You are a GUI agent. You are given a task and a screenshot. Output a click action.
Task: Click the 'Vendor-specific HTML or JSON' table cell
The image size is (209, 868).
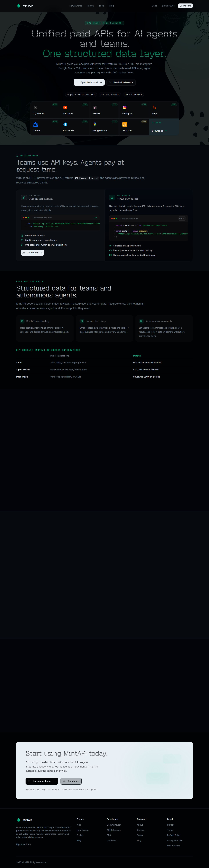click(x=65, y=377)
